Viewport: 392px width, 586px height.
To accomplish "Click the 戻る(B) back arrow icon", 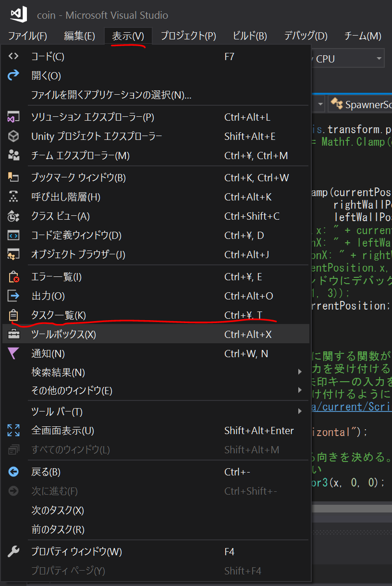I will tap(13, 472).
